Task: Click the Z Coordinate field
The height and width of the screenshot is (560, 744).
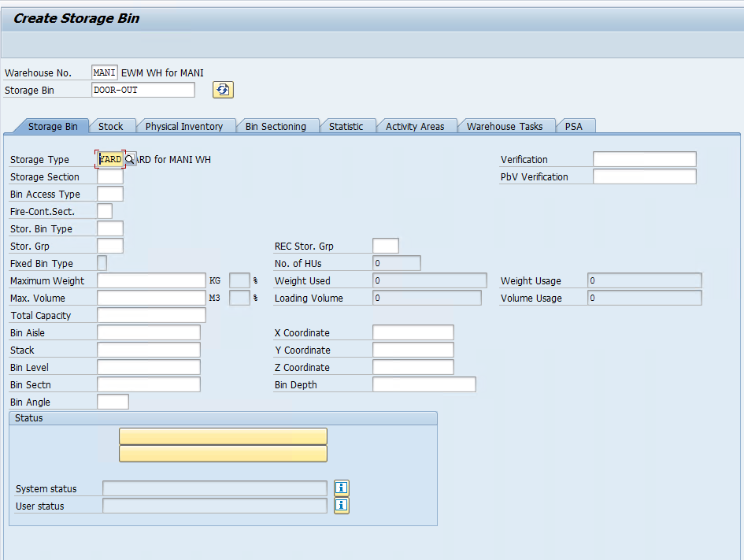Action: (x=413, y=367)
